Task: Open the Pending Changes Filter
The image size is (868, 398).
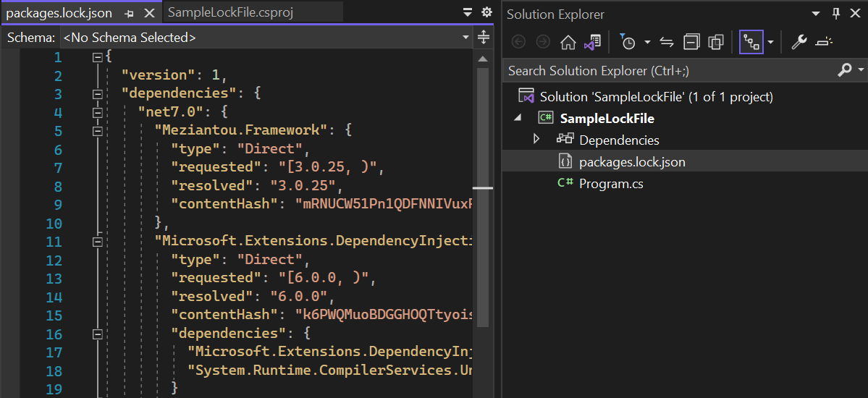Action: pyautogui.click(x=628, y=43)
